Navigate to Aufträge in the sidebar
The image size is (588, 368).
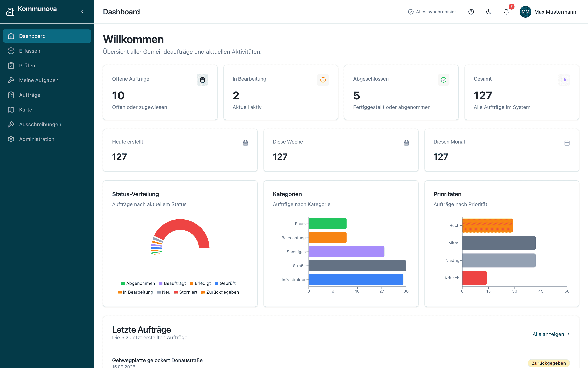click(47, 95)
